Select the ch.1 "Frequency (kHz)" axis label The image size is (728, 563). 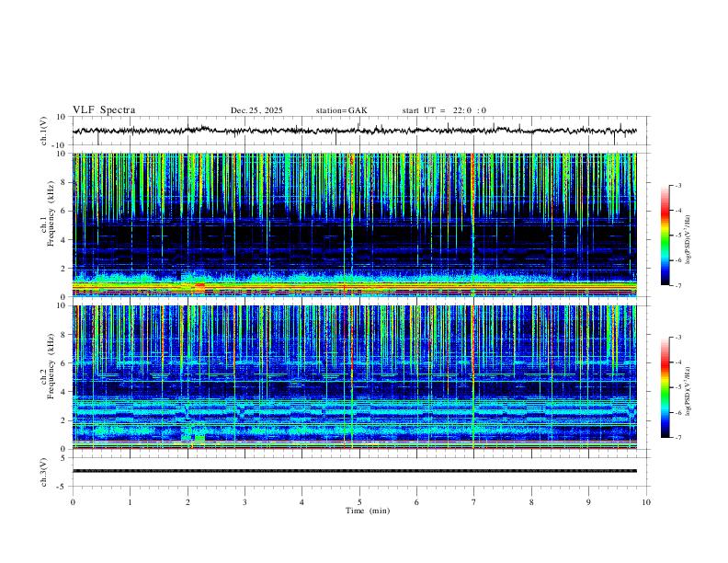tap(51, 213)
